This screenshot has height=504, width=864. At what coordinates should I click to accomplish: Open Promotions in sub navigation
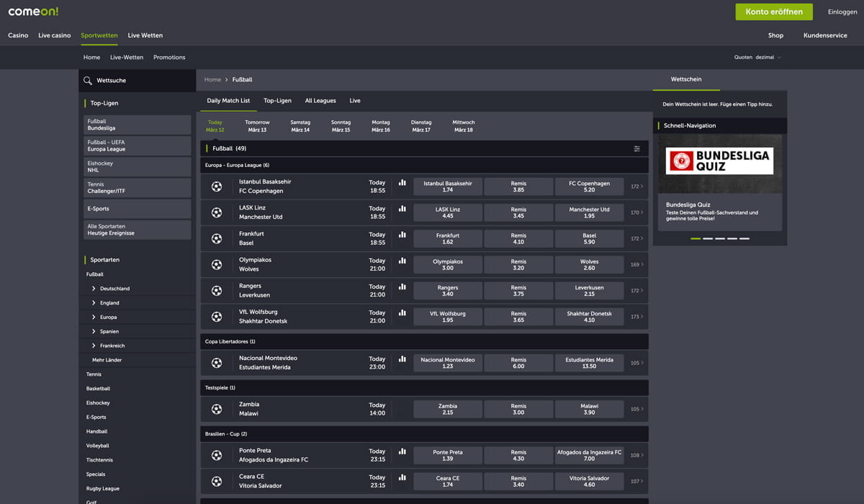169,58
